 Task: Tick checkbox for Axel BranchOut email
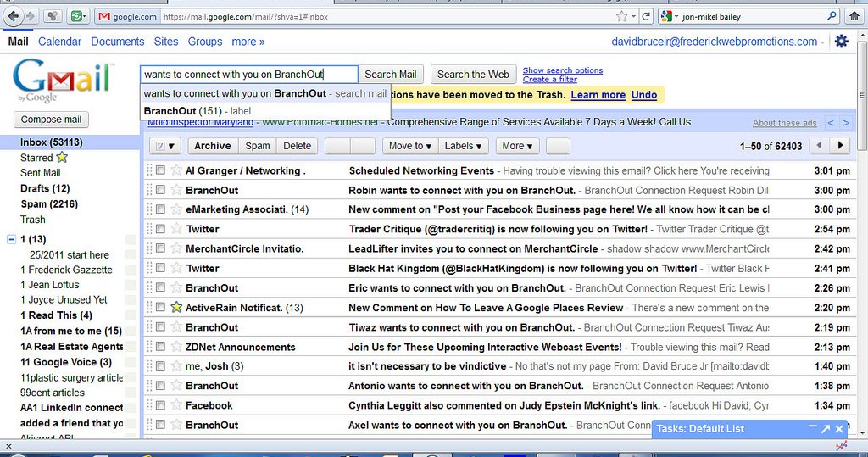pyautogui.click(x=160, y=424)
